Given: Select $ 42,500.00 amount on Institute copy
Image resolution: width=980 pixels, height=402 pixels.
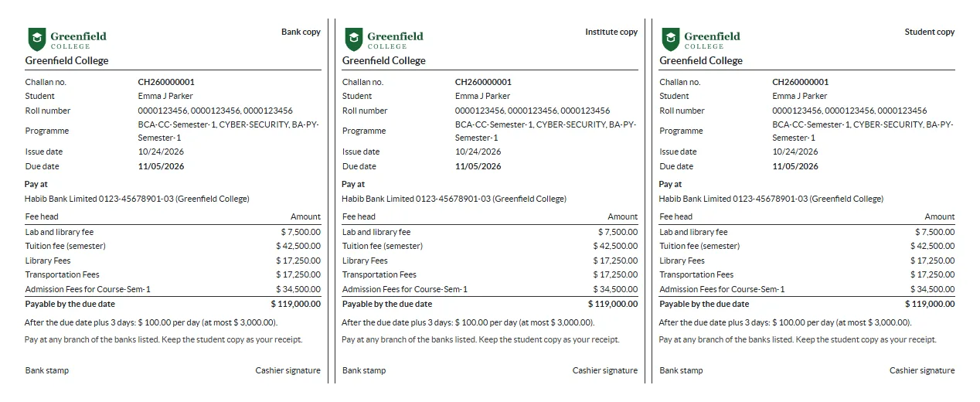Looking at the screenshot, I should (616, 246).
